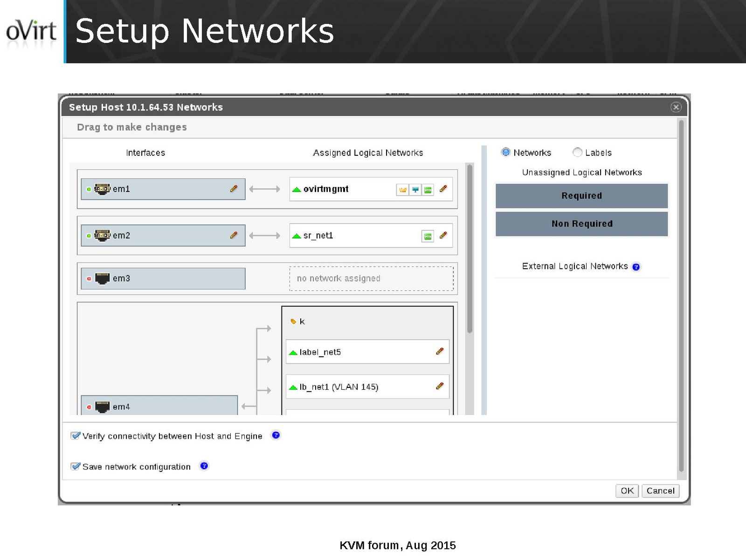Image resolution: width=746 pixels, height=560 pixels.
Task: Click the VM network icon on sr_net1
Action: click(428, 236)
